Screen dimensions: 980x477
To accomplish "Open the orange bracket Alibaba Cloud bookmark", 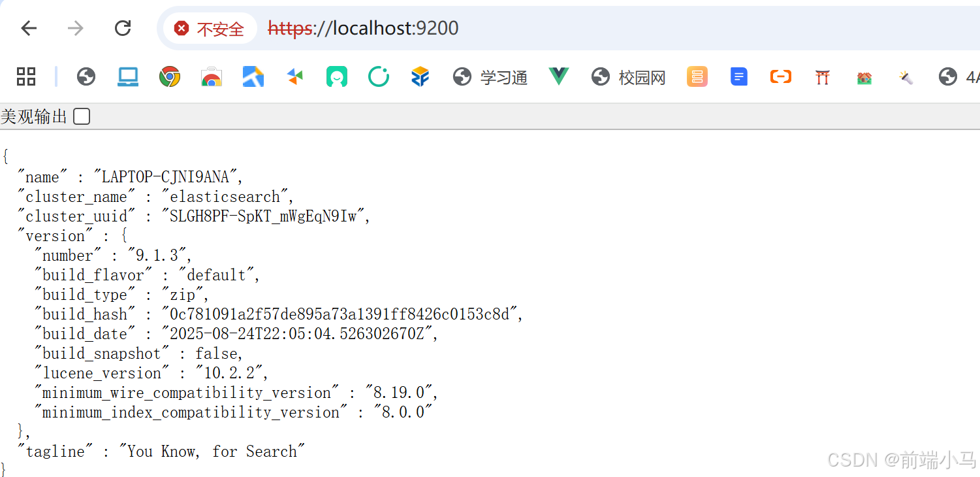I will 781,77.
